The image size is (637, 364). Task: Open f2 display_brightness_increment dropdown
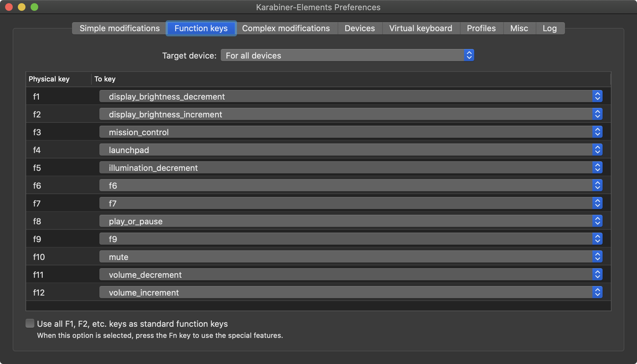tap(351, 114)
